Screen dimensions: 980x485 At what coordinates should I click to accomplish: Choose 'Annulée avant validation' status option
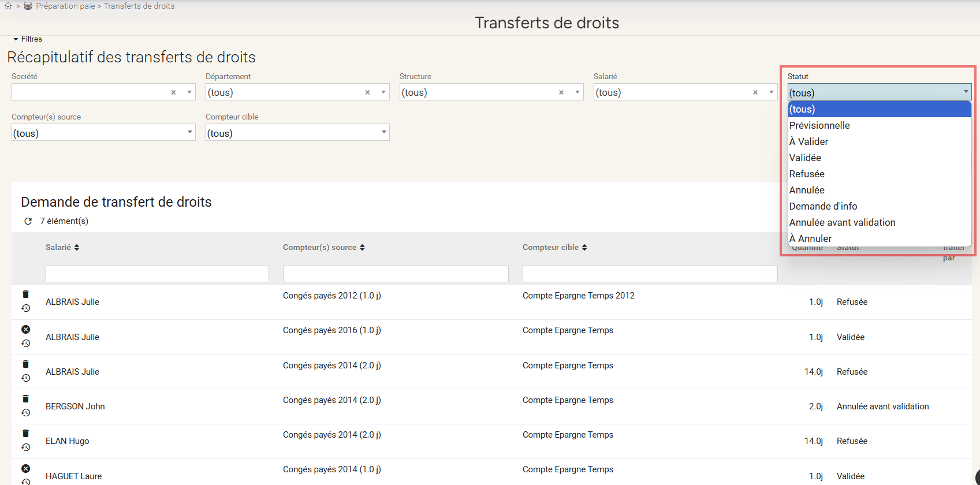tap(842, 222)
